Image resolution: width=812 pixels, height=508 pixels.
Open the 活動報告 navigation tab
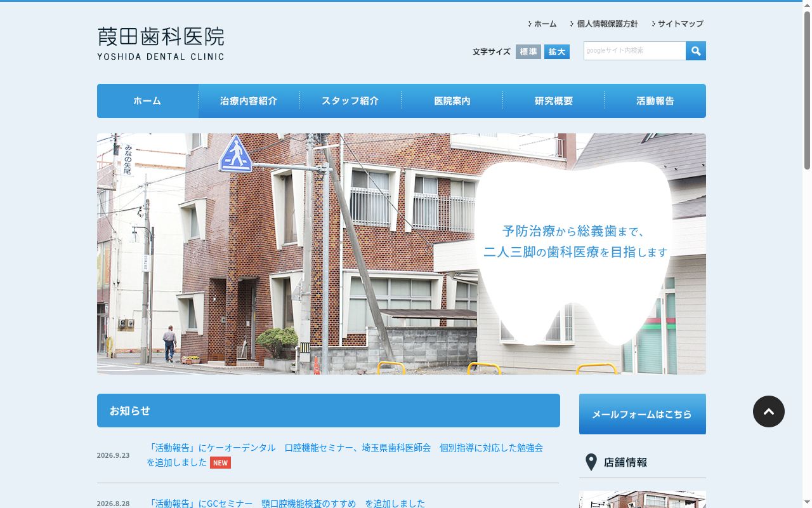[655, 101]
